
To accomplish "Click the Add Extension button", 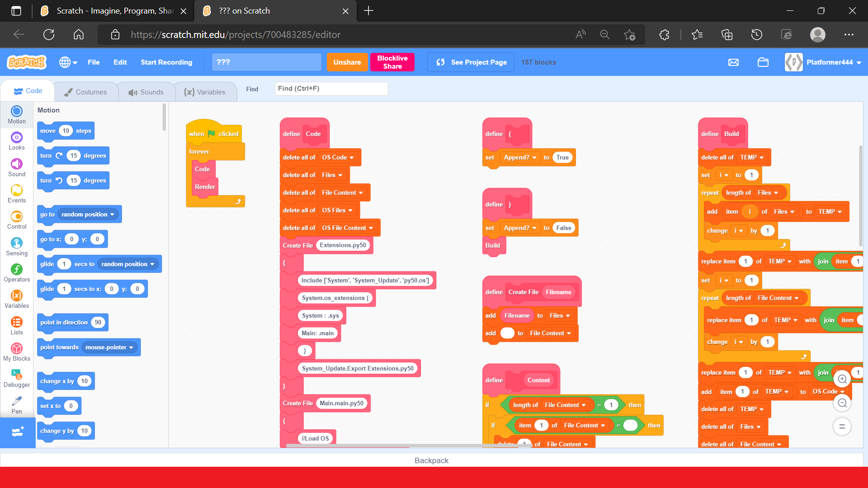I will (18, 432).
